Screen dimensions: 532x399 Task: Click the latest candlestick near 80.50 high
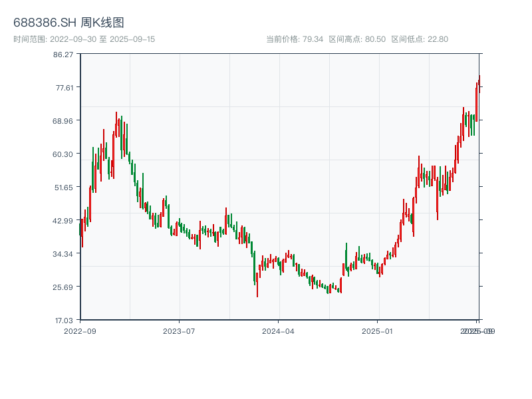pyautogui.click(x=479, y=84)
